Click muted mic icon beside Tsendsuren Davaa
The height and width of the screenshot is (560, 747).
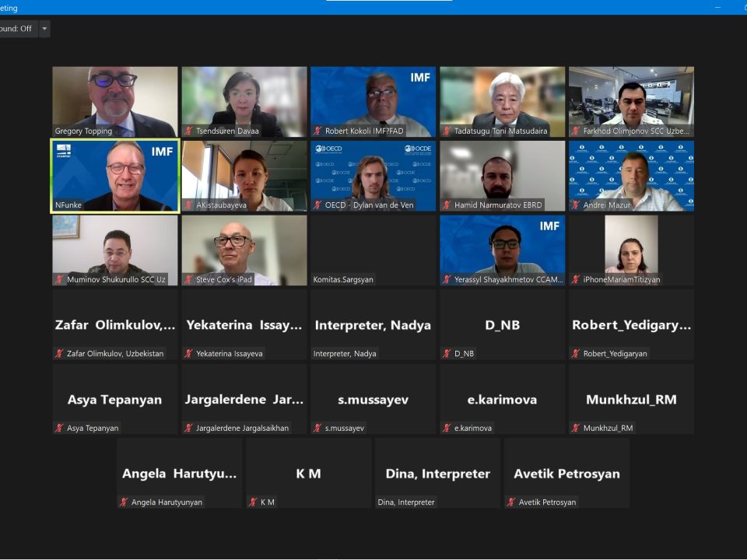[x=188, y=131]
